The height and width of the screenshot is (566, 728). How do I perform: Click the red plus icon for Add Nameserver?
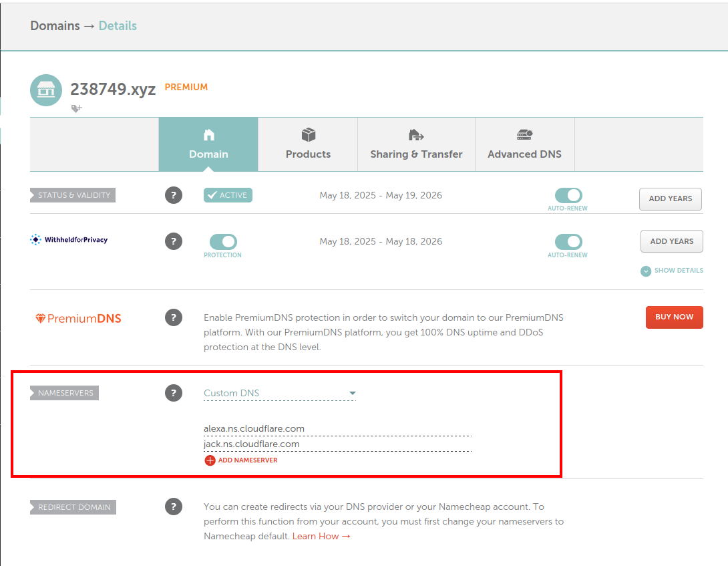[x=210, y=460]
